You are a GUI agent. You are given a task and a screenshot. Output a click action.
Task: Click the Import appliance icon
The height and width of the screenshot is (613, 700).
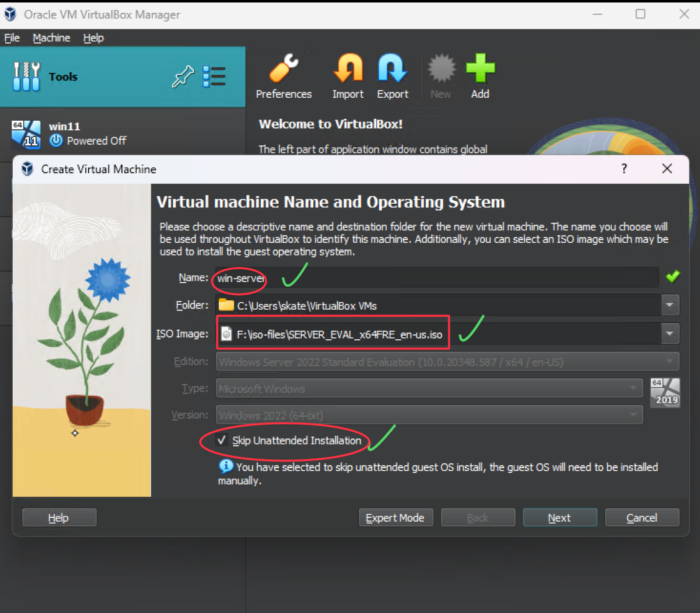point(348,69)
